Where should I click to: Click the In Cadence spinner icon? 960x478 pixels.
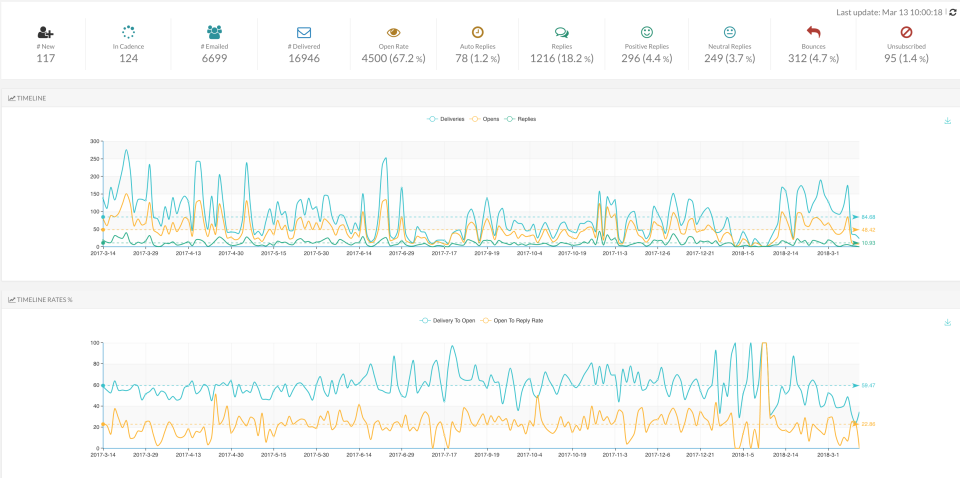tap(128, 32)
